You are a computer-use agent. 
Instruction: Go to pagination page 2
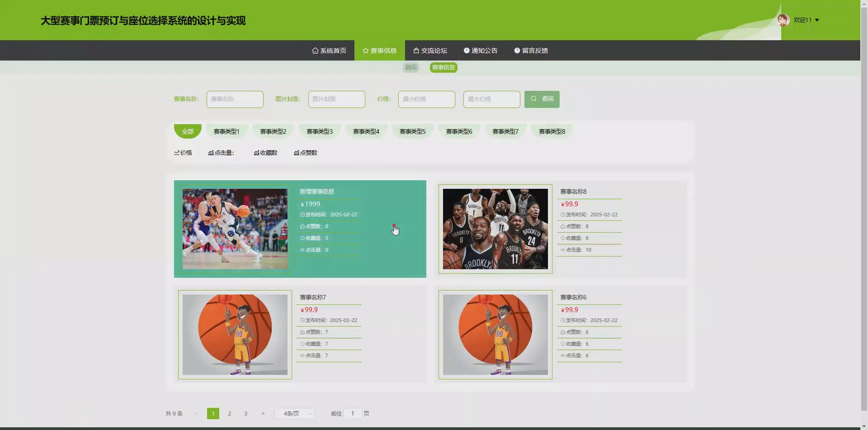coord(230,414)
